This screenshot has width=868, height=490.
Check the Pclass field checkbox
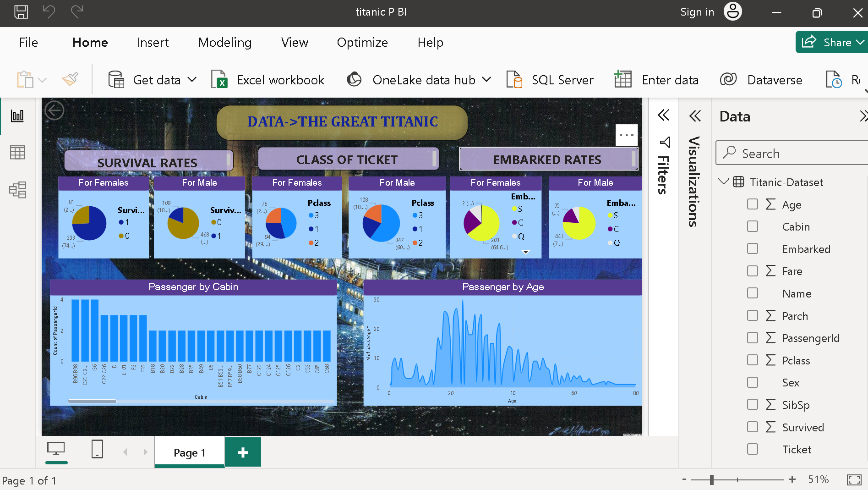[753, 360]
